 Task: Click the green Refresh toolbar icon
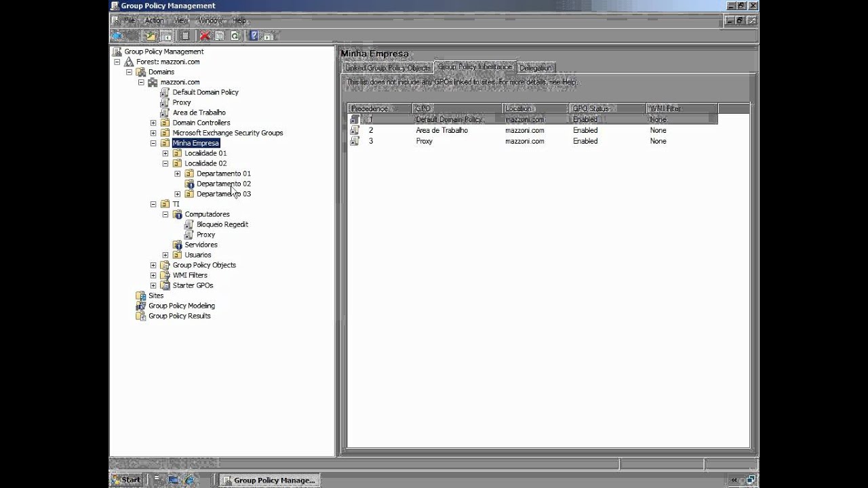(x=235, y=35)
